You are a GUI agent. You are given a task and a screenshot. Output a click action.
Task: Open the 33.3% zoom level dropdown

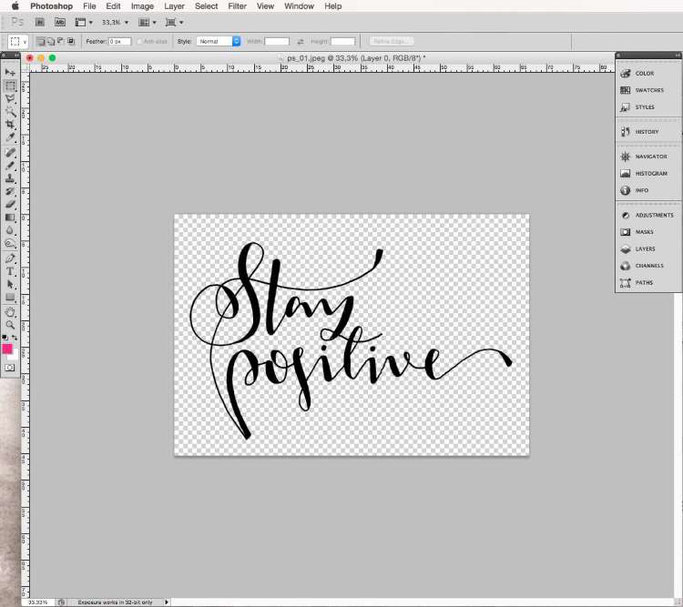[115, 22]
